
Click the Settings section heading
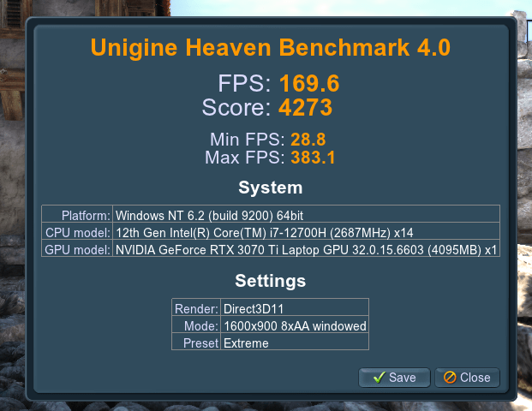[x=271, y=281]
